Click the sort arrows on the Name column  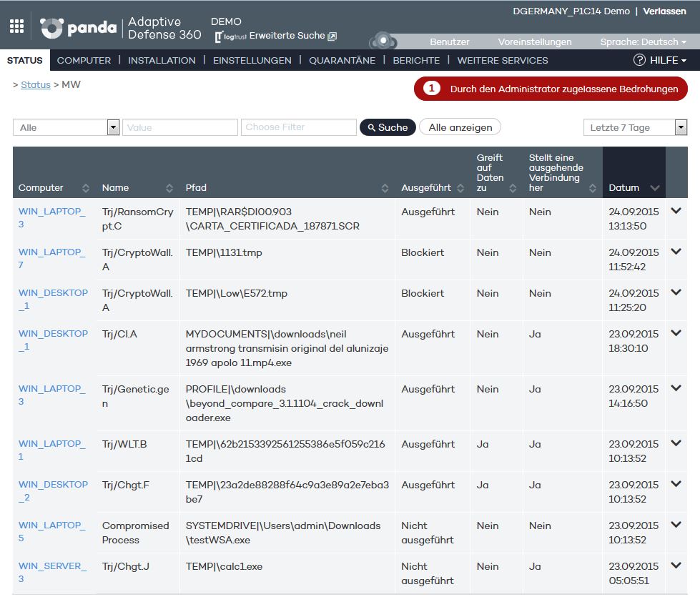pyautogui.click(x=169, y=188)
